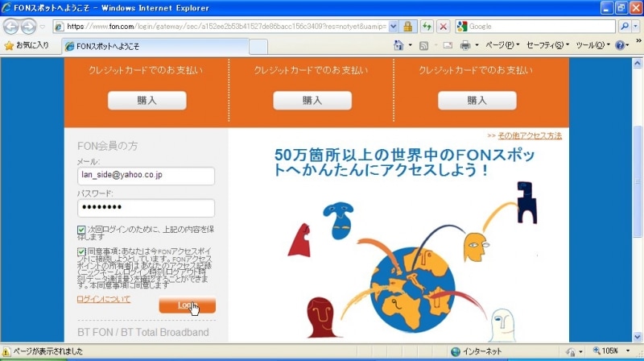Click 購入 button in the middle column

[312, 101]
